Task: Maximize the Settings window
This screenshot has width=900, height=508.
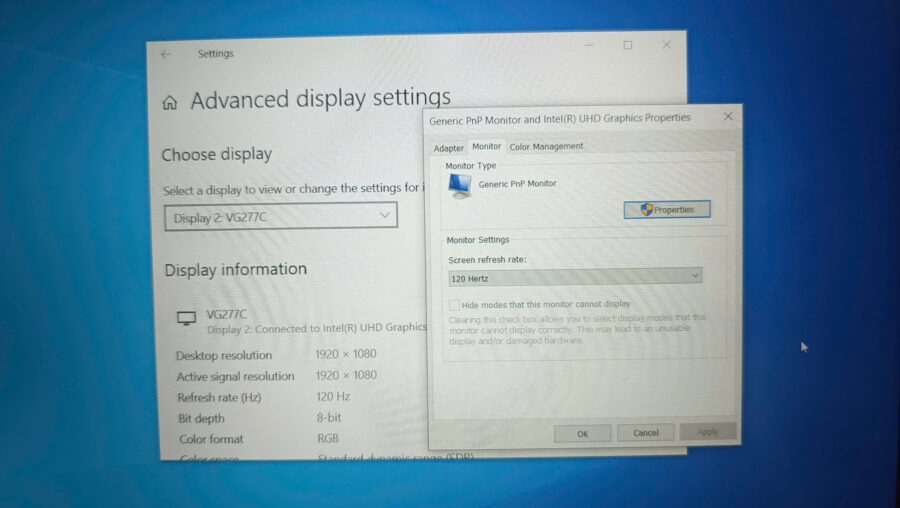Action: pos(628,45)
